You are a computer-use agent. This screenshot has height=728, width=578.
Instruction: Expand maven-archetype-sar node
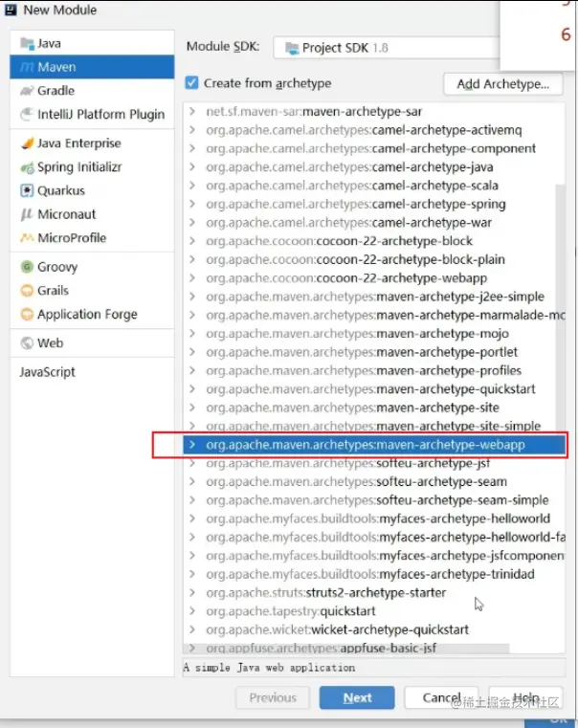pos(191,111)
